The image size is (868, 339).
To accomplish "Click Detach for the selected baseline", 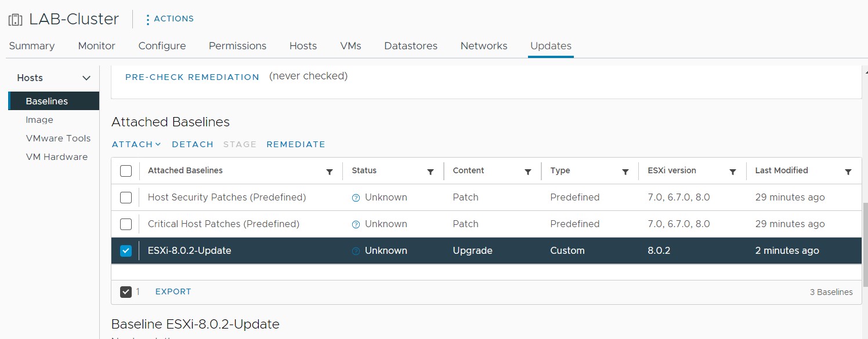I will point(193,144).
